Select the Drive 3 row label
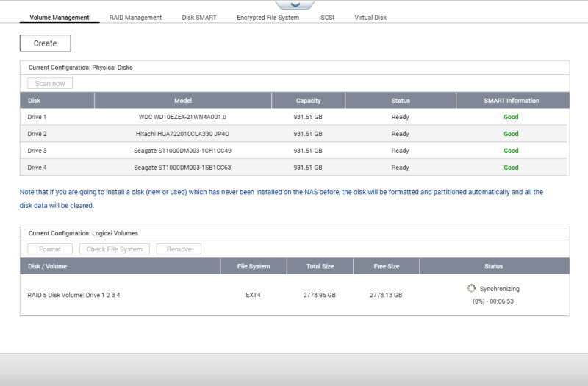This screenshot has height=386, width=588. point(37,151)
